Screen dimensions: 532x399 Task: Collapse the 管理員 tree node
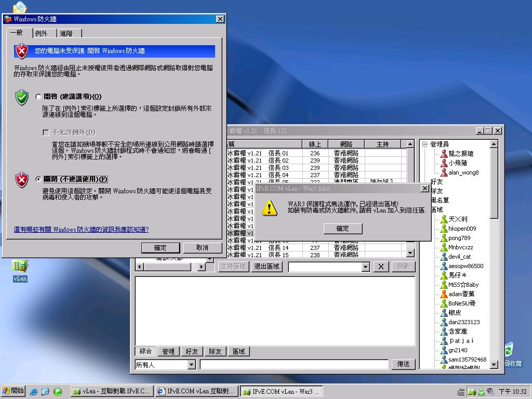tap(424, 144)
